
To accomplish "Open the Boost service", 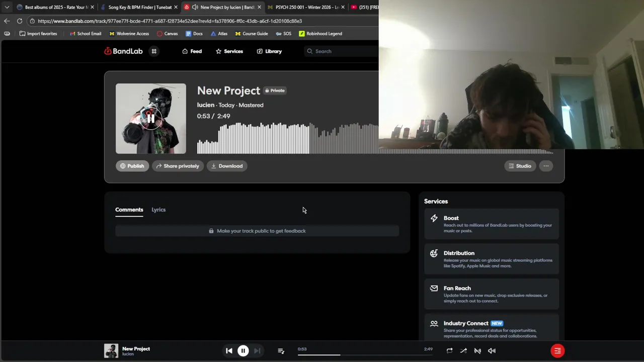I will tap(492, 224).
